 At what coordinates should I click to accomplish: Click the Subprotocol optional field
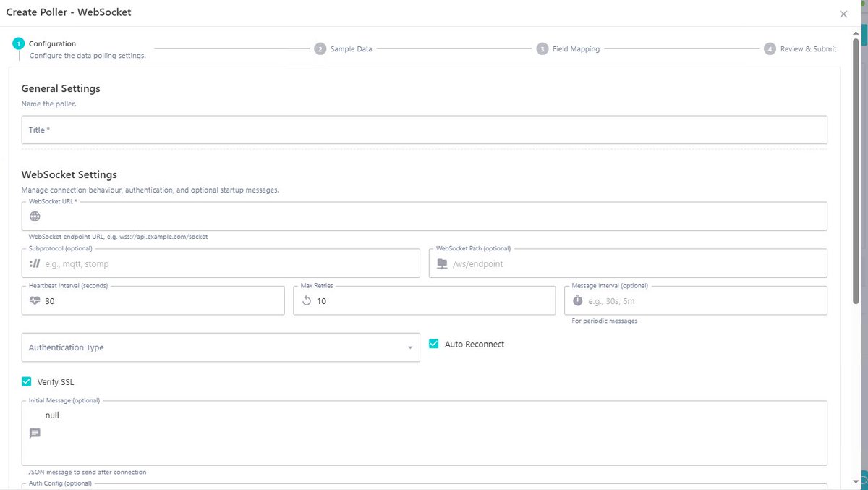[x=221, y=263]
